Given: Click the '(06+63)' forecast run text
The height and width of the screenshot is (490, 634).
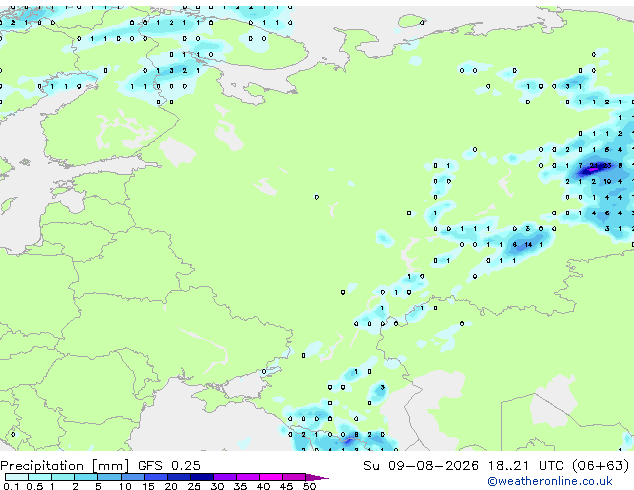Looking at the screenshot, I should coord(600,466).
